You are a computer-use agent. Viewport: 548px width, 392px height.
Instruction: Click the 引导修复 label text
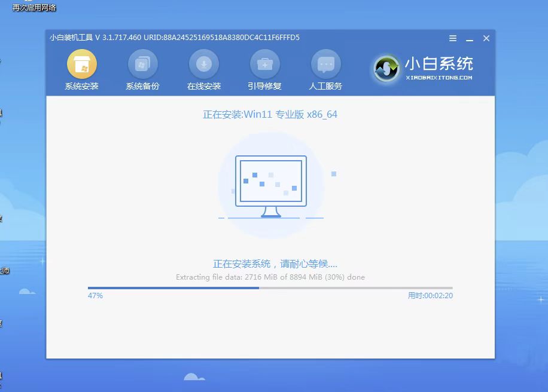click(x=264, y=86)
